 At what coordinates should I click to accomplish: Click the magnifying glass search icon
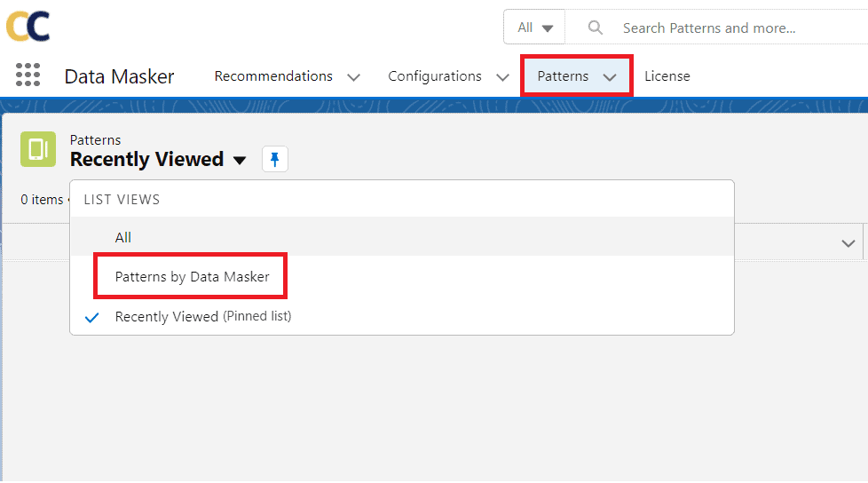tap(596, 28)
